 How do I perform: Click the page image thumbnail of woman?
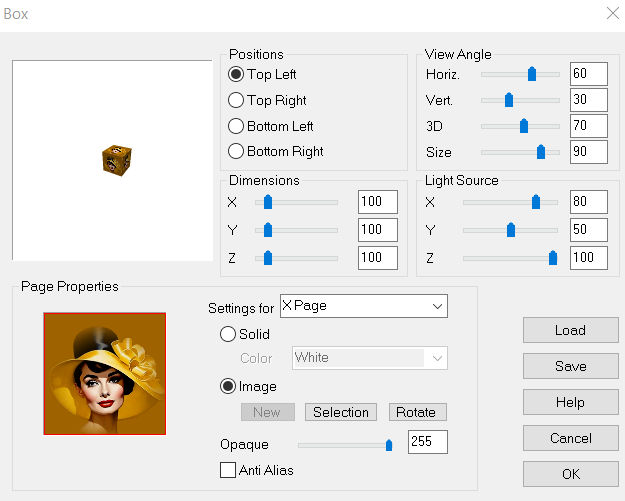tap(104, 373)
